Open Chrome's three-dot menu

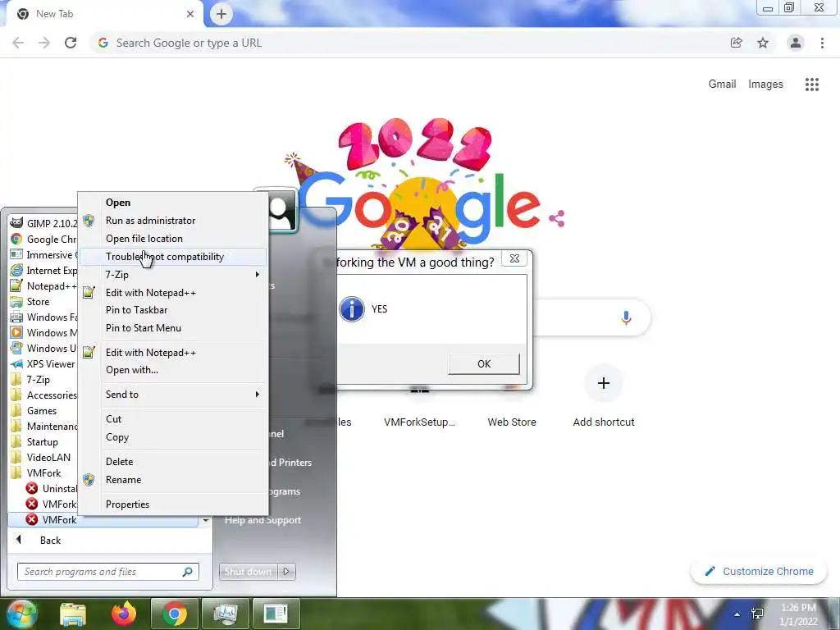(822, 43)
